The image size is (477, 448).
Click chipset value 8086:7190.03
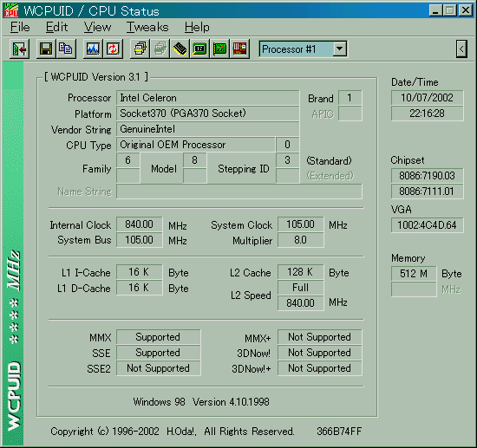[x=427, y=176]
